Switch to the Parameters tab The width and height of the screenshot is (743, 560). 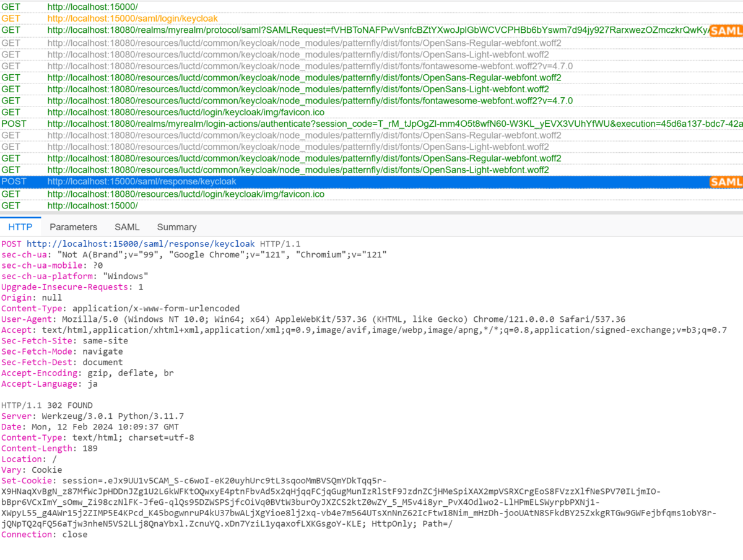point(73,227)
